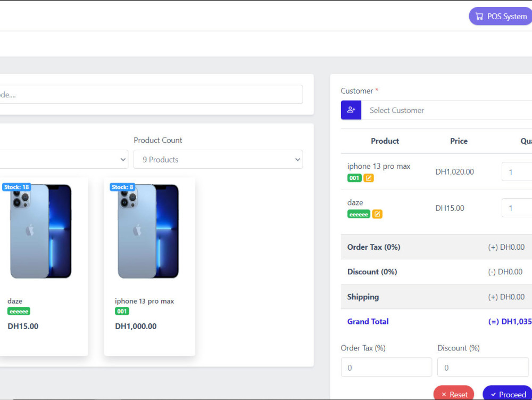
Task: Click the Discount (%) input field
Action: [x=483, y=367]
